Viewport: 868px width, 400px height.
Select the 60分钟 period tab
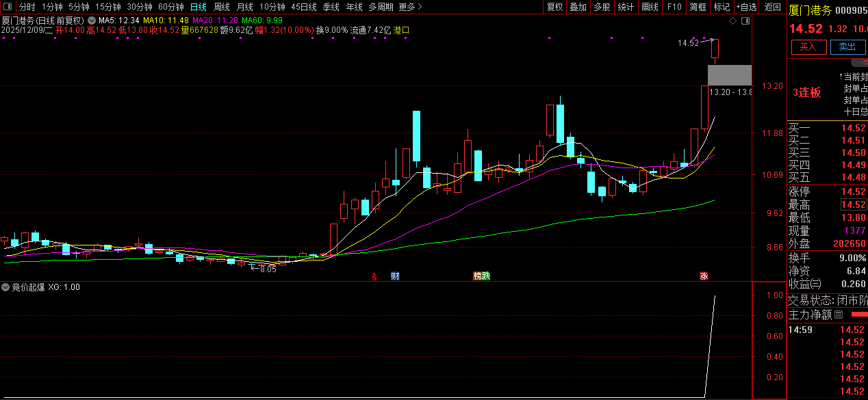(170, 7)
